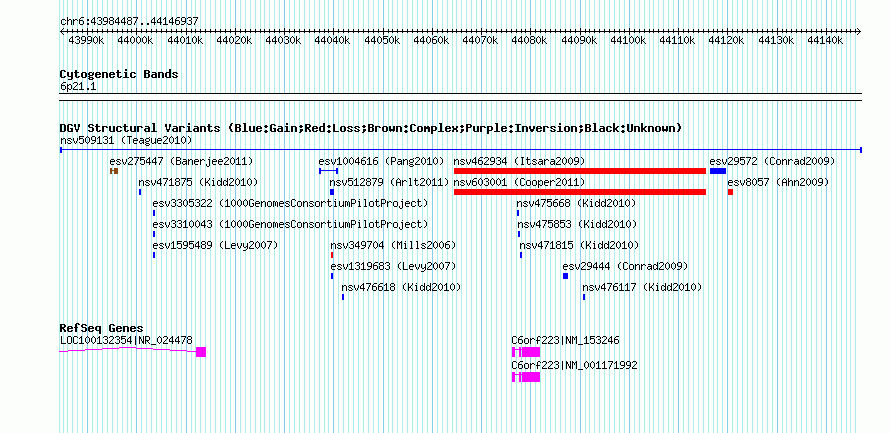Open nsv475668 (Kidd2010) variant
The image size is (890, 433).
(x=576, y=203)
